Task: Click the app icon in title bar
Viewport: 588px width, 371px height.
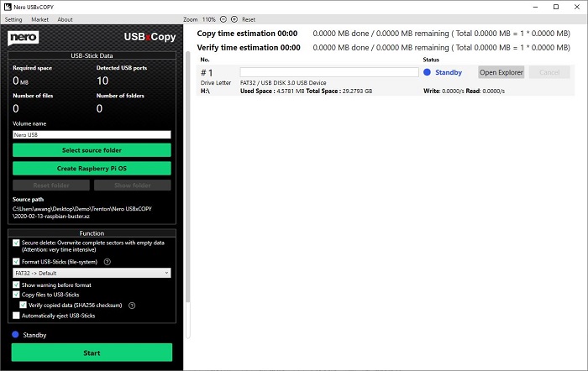Action: (8, 7)
